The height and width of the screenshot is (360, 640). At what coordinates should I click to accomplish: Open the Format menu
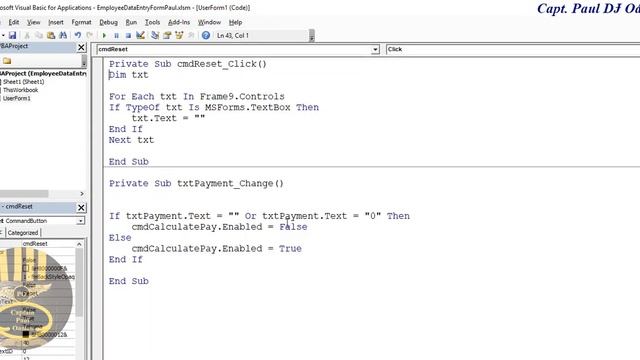pyautogui.click(x=81, y=22)
